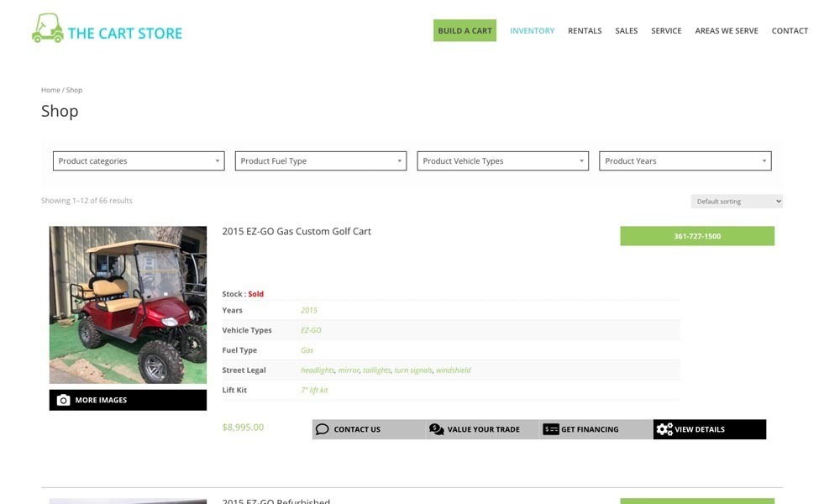
Task: Expand the Product Years dropdown
Action: tap(685, 160)
